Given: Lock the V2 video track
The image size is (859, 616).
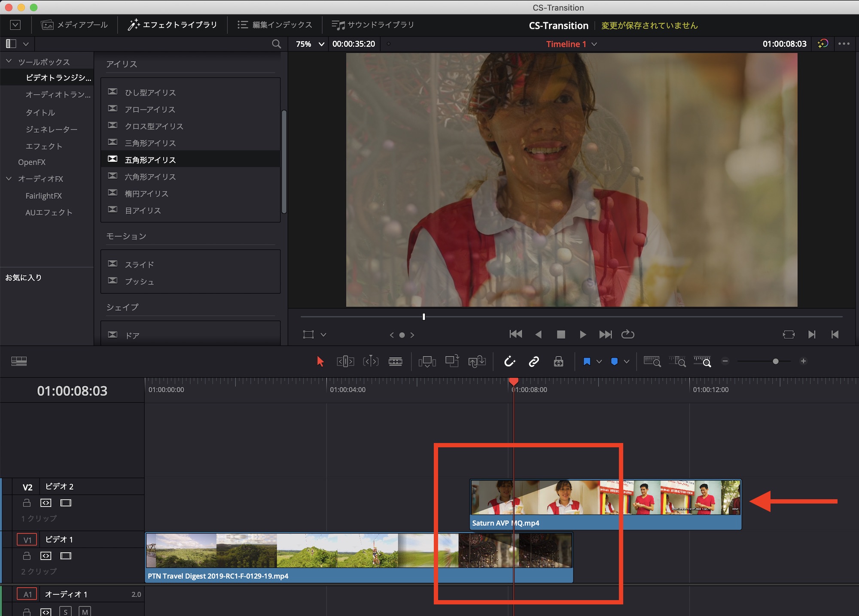Looking at the screenshot, I should (27, 503).
